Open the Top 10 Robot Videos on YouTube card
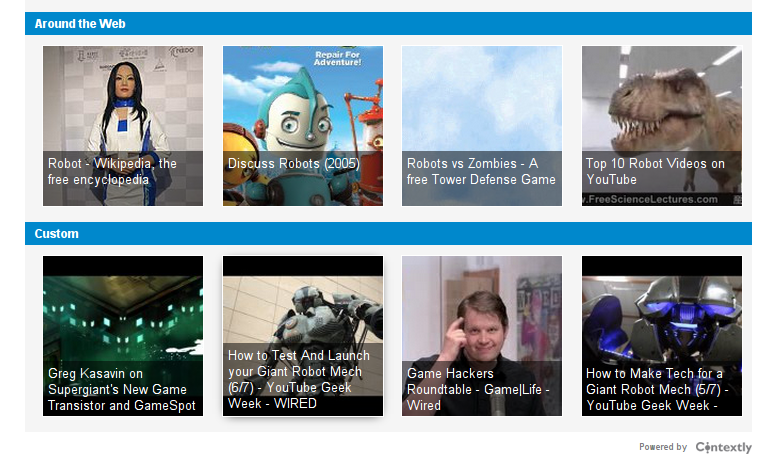This screenshot has width=776, height=469. (x=662, y=126)
